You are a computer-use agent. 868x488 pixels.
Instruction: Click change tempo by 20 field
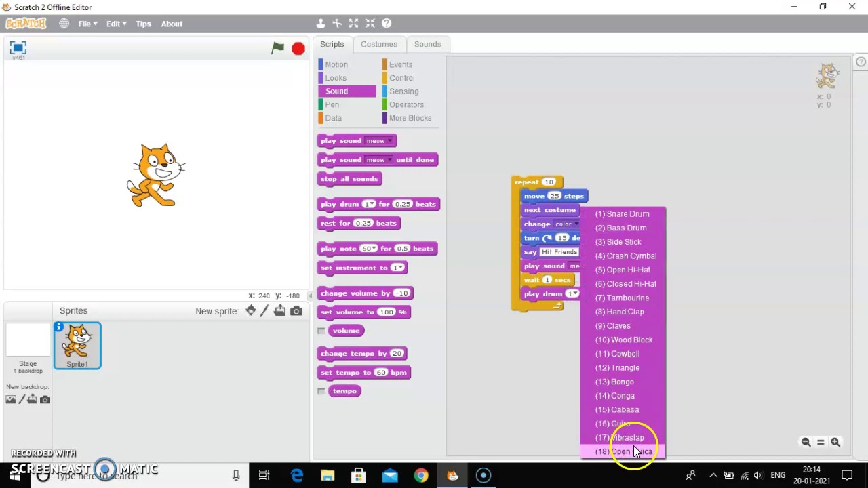[397, 353]
